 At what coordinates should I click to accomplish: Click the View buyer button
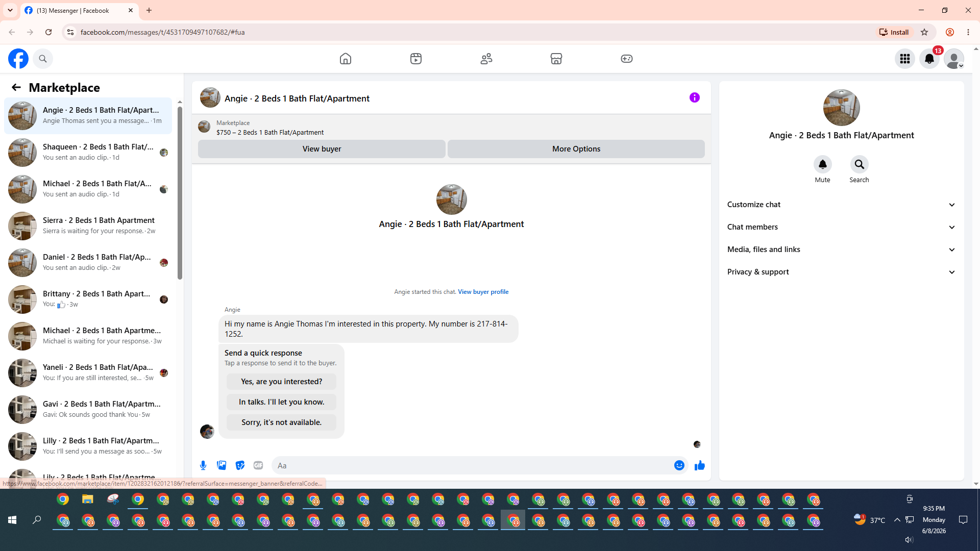point(322,149)
